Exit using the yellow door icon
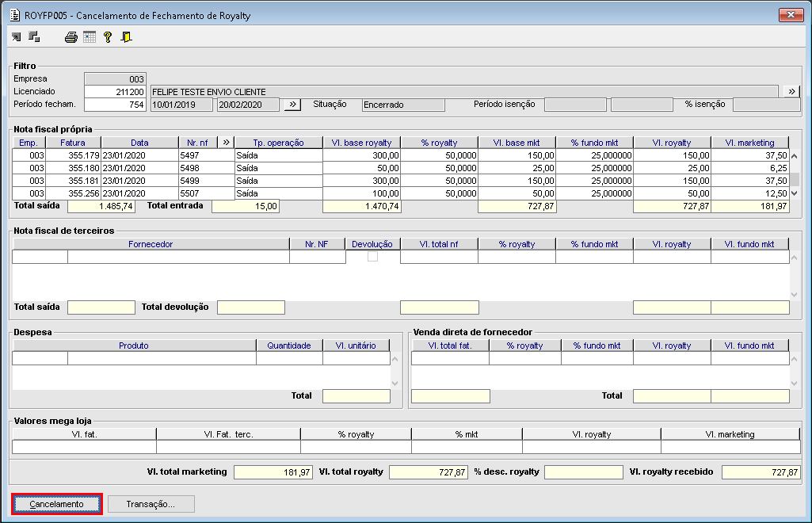This screenshot has width=812, height=523. pyautogui.click(x=126, y=37)
